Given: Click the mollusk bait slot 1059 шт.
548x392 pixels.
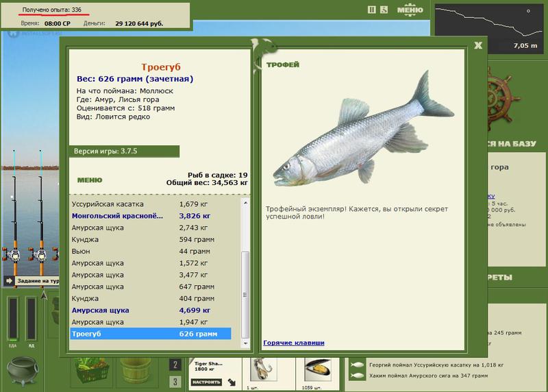Looking at the screenshot, I should [x=317, y=370].
